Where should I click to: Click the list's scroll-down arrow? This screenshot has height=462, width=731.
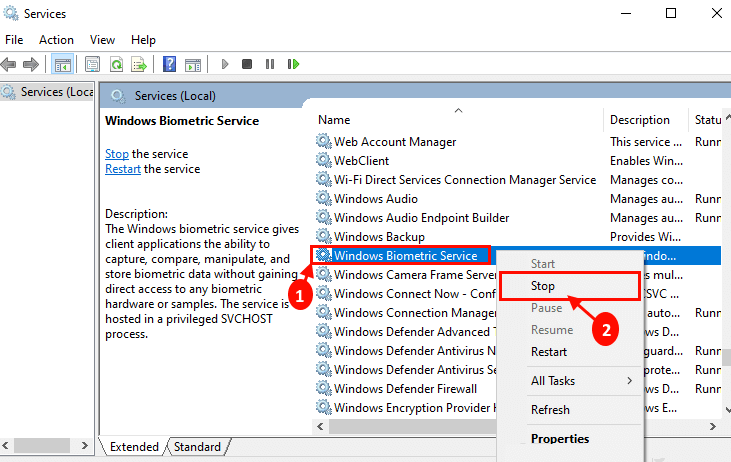[727, 410]
